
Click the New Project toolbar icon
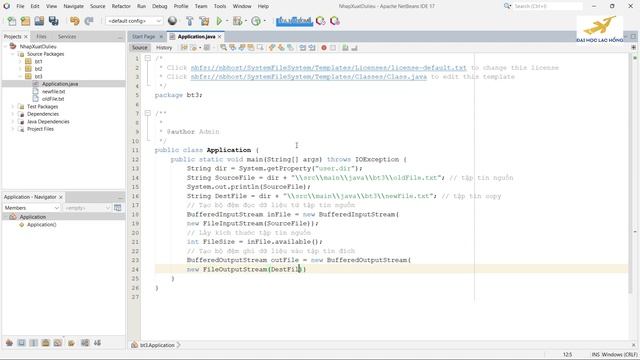click(25, 21)
